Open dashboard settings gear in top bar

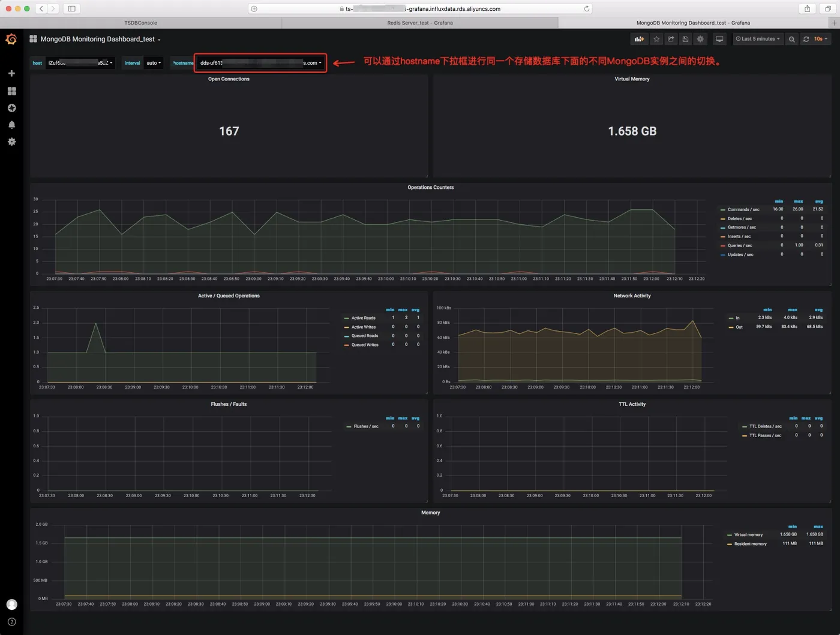coord(700,39)
